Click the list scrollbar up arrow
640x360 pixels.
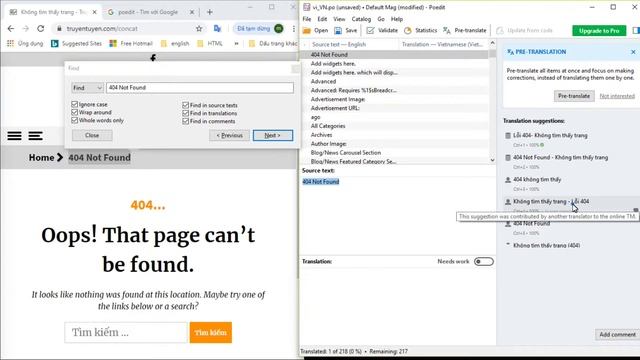click(x=492, y=43)
